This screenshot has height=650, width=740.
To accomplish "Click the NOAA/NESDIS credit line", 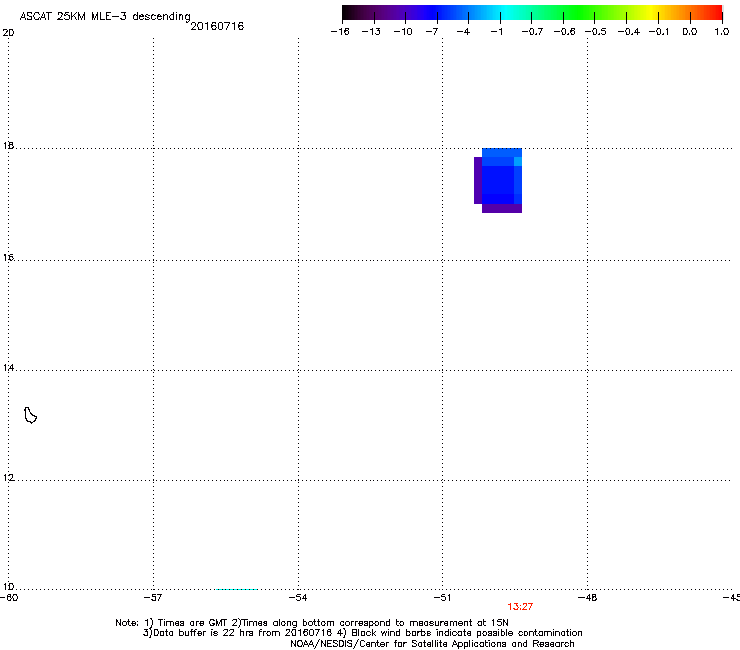I will 432,644.
